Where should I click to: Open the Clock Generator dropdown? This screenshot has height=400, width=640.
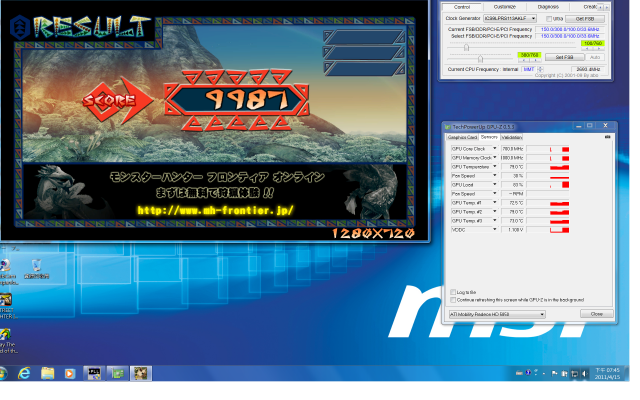click(x=510, y=19)
